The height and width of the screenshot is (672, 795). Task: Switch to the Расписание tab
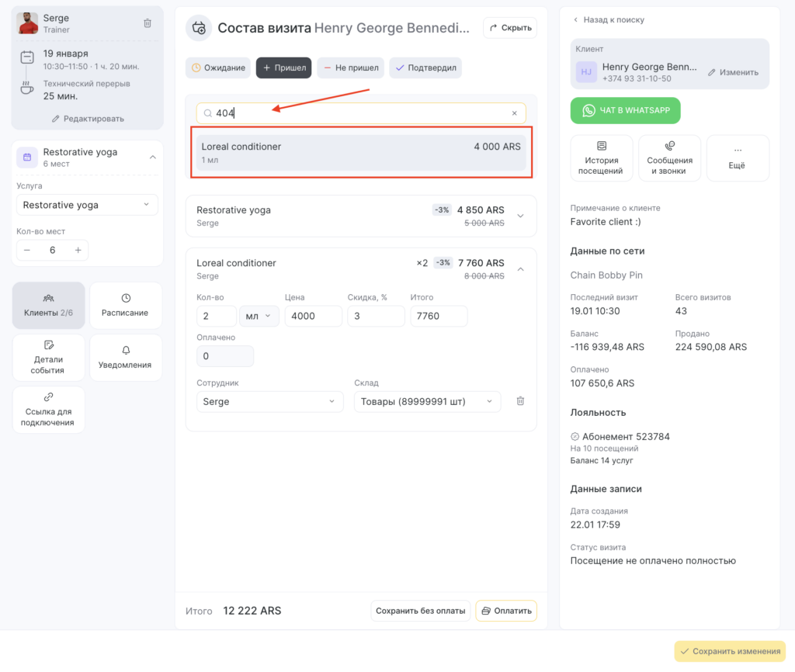(126, 306)
